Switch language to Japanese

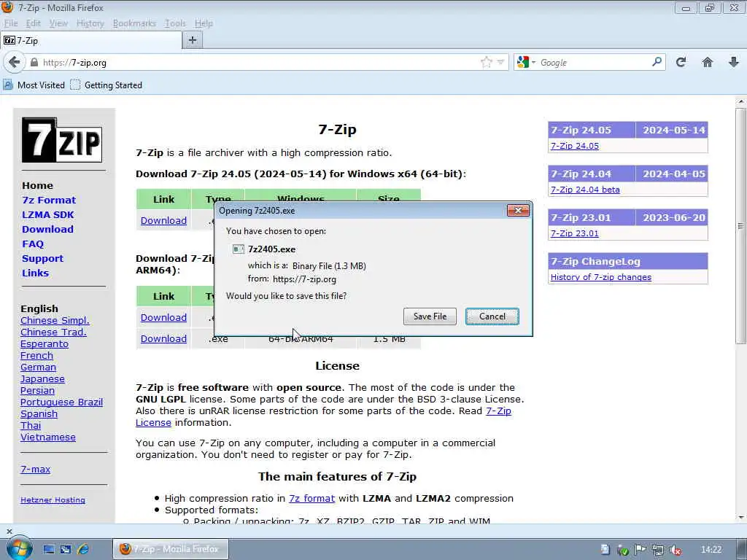coord(42,379)
